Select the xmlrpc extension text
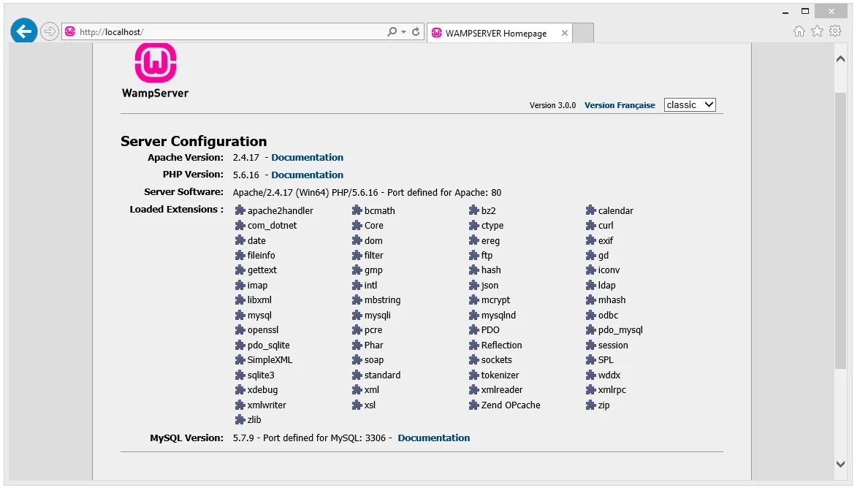This screenshot has width=860, height=504. point(612,390)
